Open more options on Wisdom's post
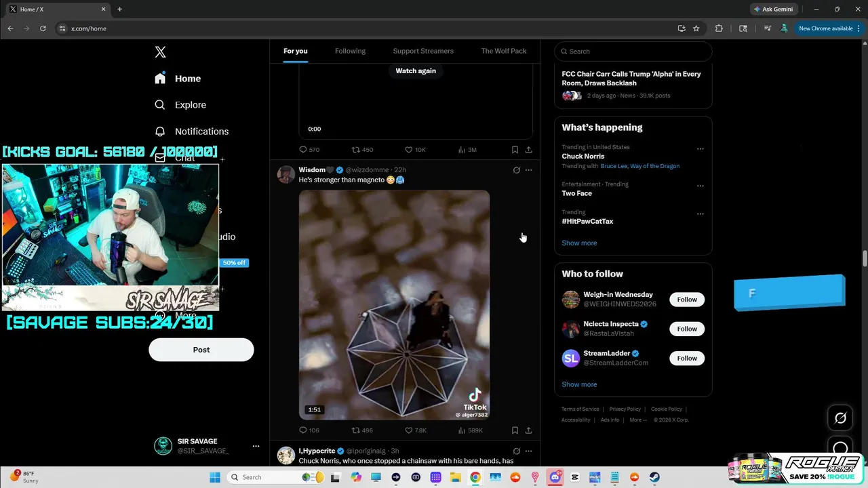The width and height of the screenshot is (868, 488). tap(529, 170)
